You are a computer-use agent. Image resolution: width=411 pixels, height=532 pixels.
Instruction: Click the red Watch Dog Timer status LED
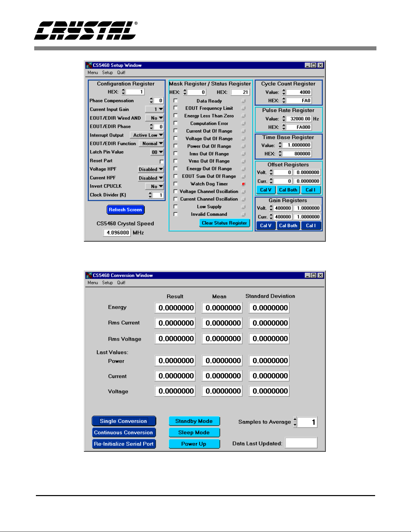click(x=244, y=184)
